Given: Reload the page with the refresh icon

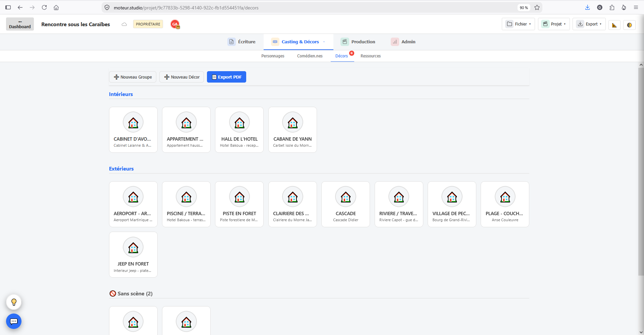Looking at the screenshot, I should (44, 7).
